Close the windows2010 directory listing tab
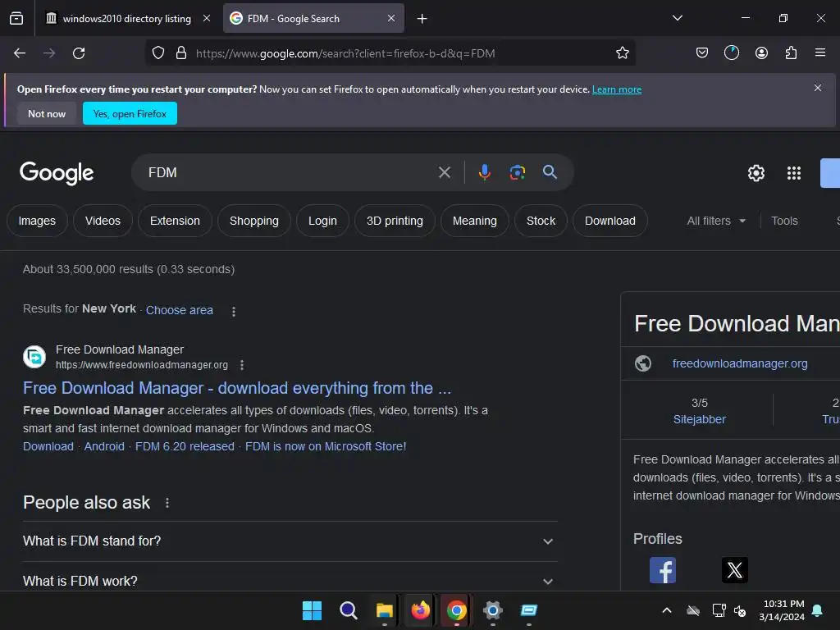Screen dimensions: 840x630 [x=206, y=18]
